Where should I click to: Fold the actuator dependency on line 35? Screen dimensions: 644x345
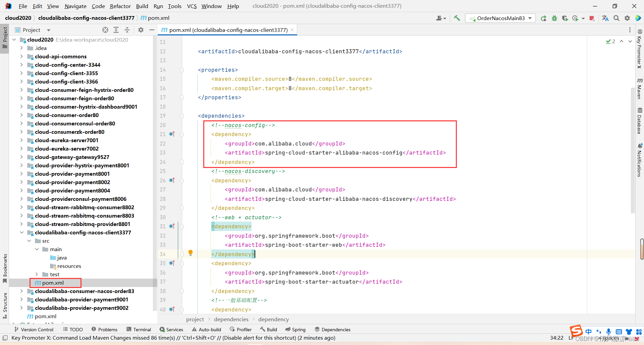[182, 264]
